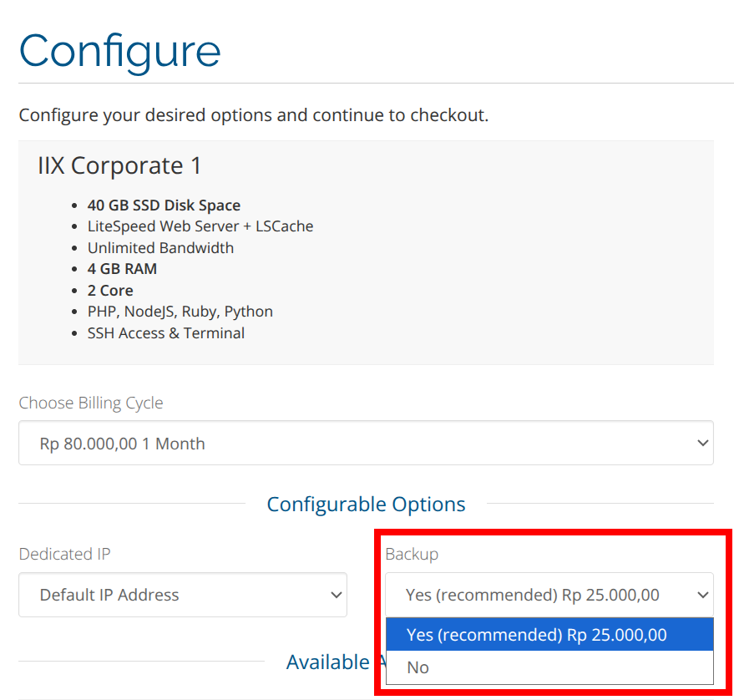Choose 'No' from the Backup options

(x=418, y=667)
